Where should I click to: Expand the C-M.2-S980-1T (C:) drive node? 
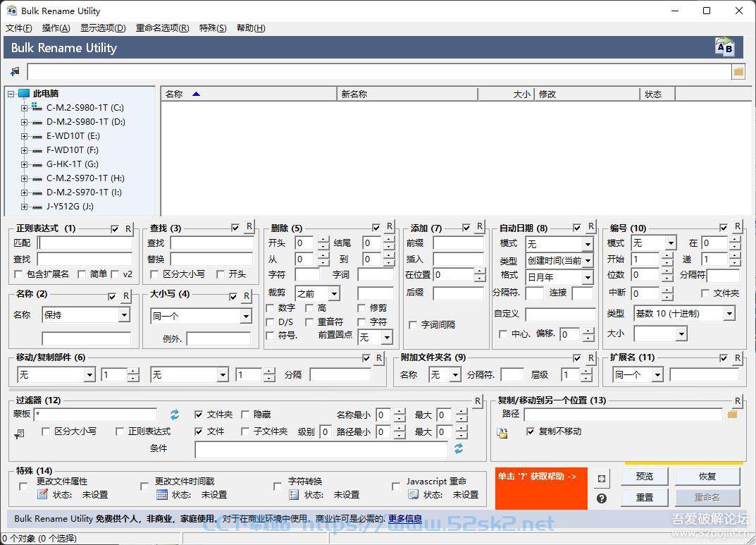(24, 108)
